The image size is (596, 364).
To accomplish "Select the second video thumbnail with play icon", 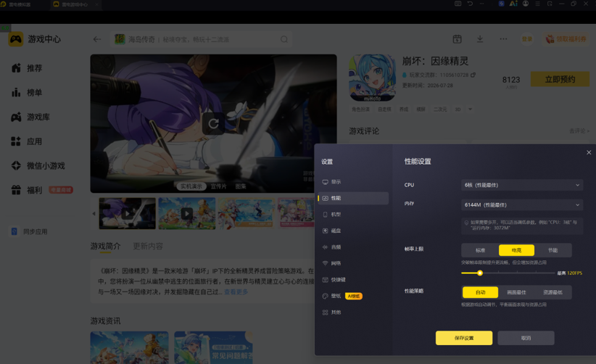I will point(186,213).
